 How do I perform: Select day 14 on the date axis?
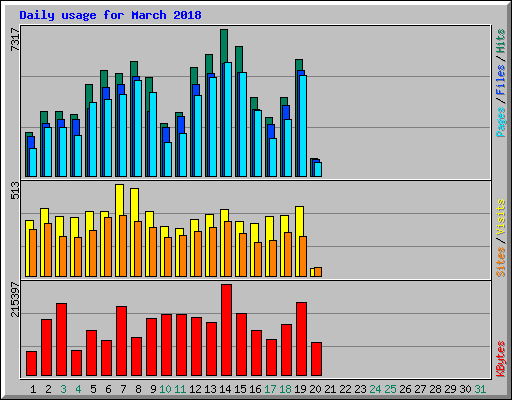coord(225,389)
